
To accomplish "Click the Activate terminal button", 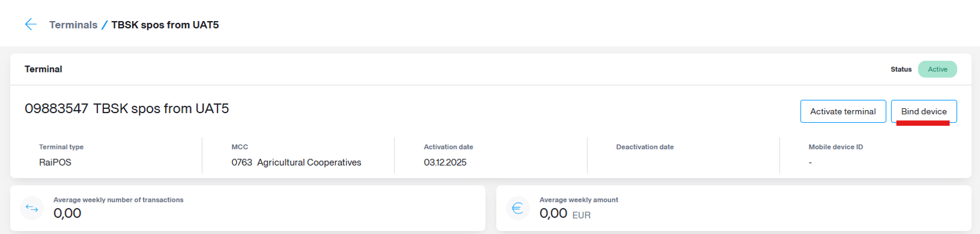I will 843,111.
